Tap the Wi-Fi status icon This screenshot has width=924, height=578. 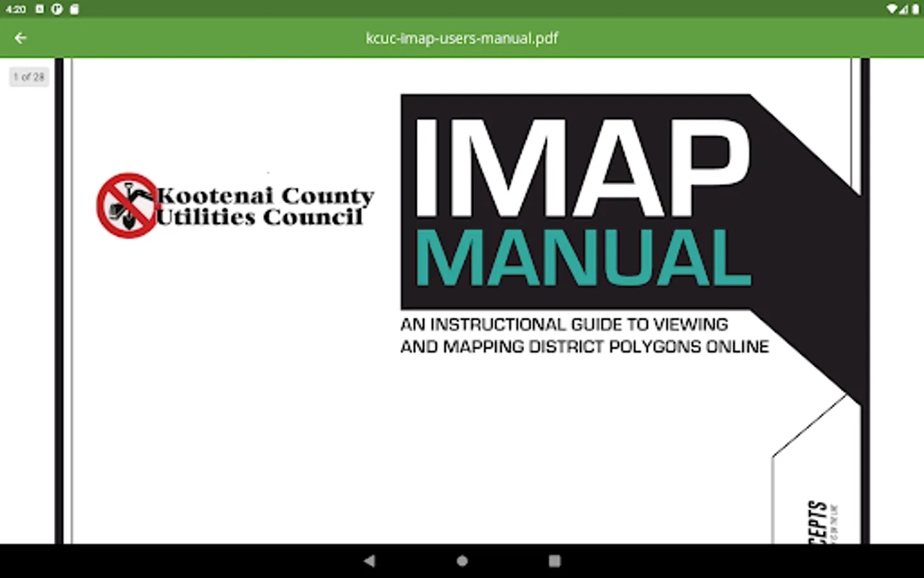click(893, 9)
